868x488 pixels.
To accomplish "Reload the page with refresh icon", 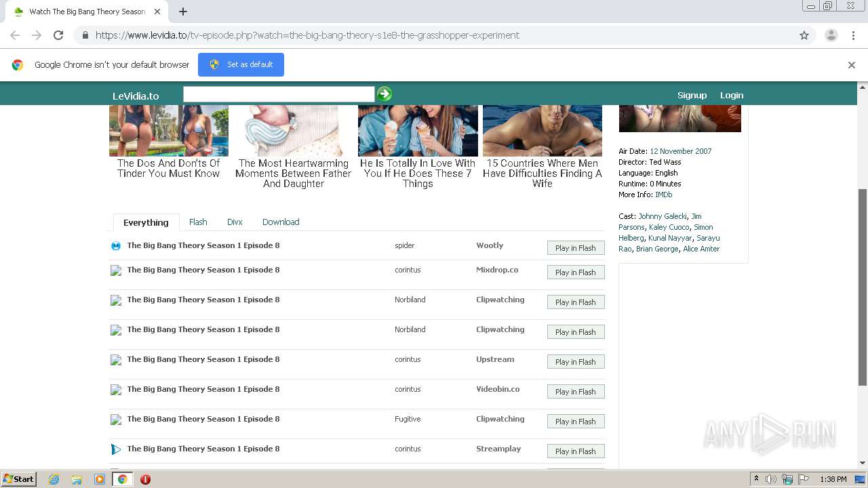I will (58, 35).
